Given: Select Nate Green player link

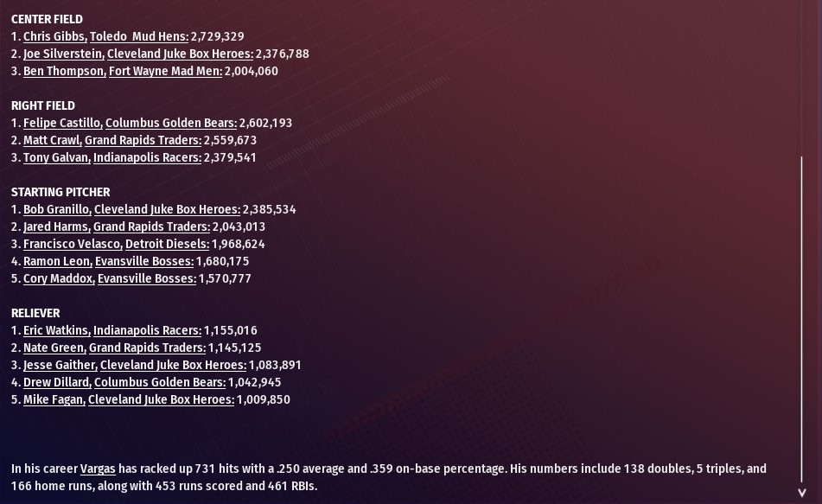Looking at the screenshot, I should [x=54, y=348].
